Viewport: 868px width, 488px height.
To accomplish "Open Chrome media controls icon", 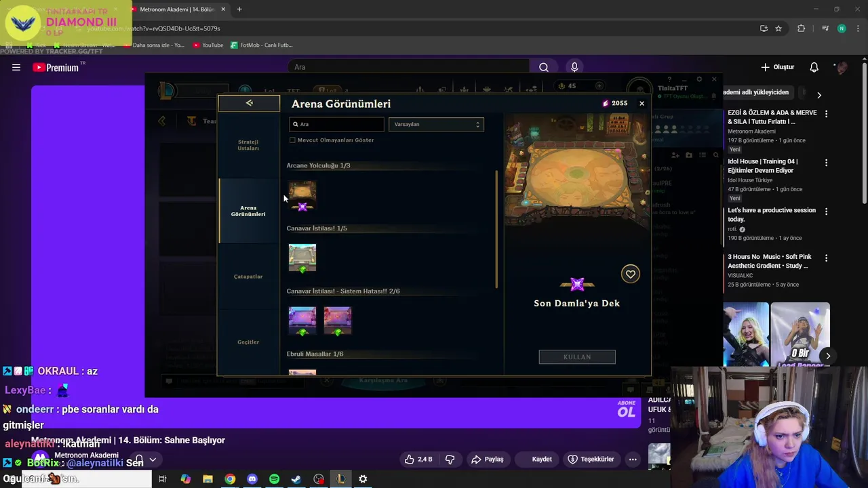I will [825, 28].
